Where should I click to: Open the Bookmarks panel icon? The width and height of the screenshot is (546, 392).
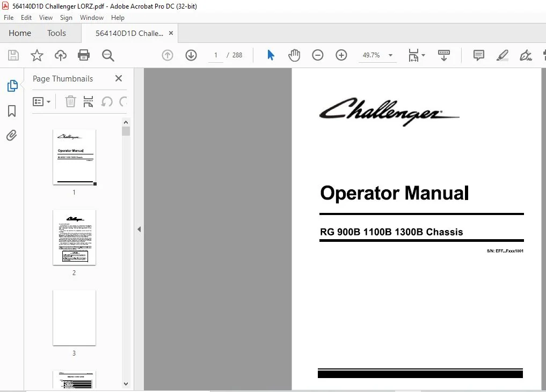pyautogui.click(x=12, y=111)
